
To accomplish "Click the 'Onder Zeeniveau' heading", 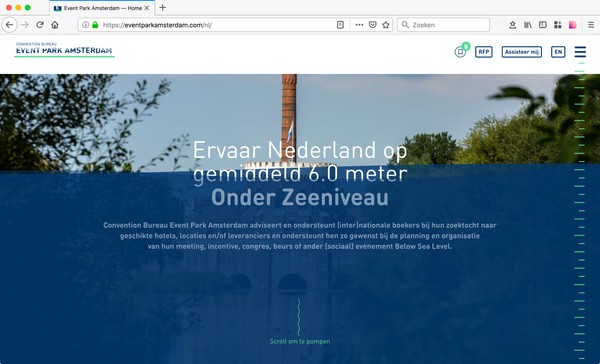I will pyautogui.click(x=300, y=197).
